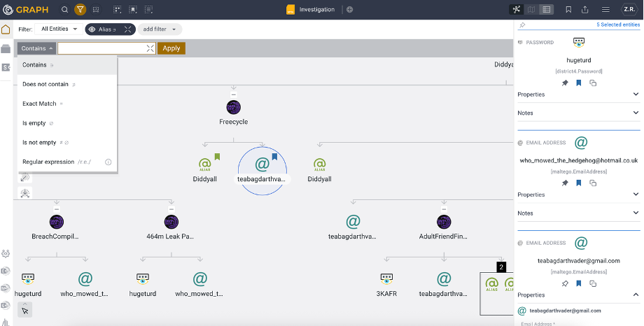Clear the filter text input
This screenshot has height=326, width=644.
[x=150, y=48]
